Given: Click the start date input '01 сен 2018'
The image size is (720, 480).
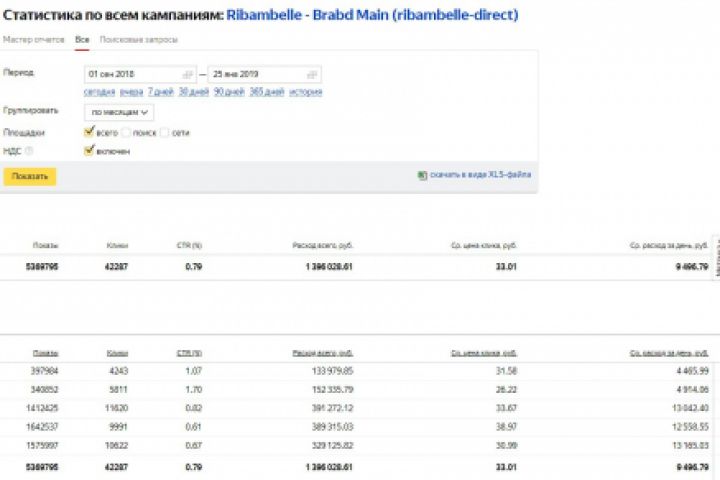Looking at the screenshot, I should click(x=141, y=74).
